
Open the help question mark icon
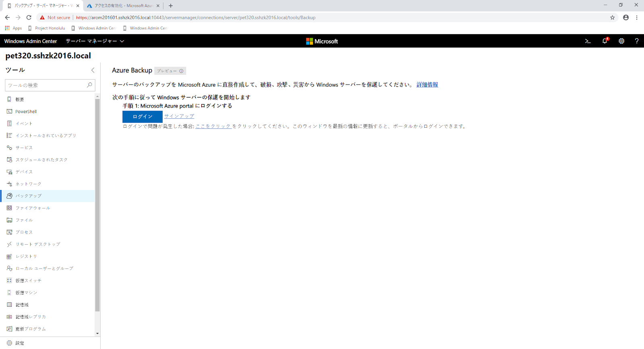coord(636,41)
